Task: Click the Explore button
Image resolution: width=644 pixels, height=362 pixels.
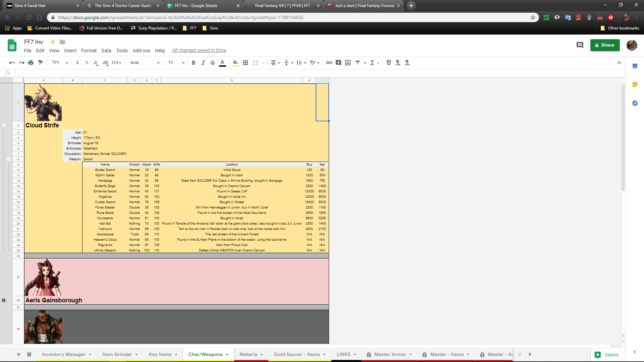Action: [606, 355]
